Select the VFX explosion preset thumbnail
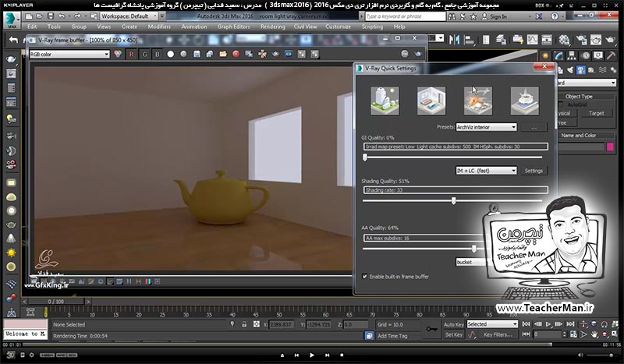 [x=478, y=101]
